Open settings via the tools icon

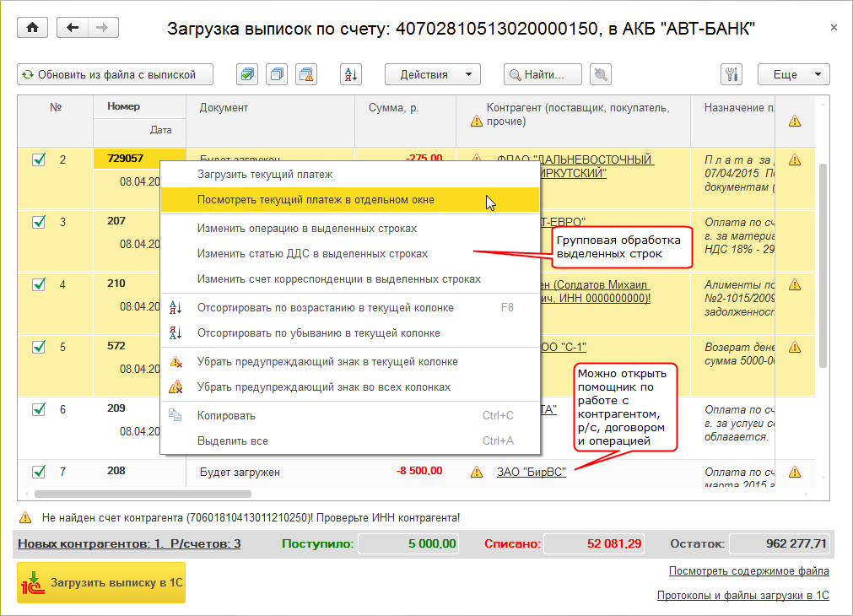click(732, 74)
